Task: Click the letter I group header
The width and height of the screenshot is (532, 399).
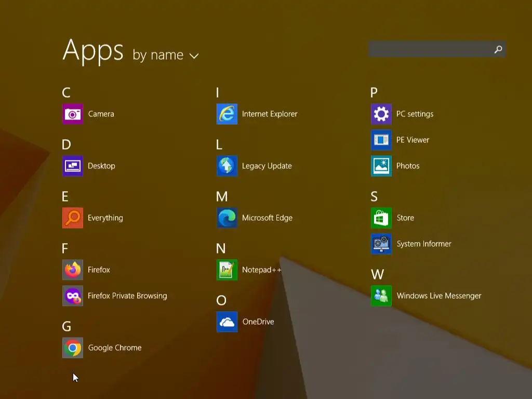Action: [218, 92]
